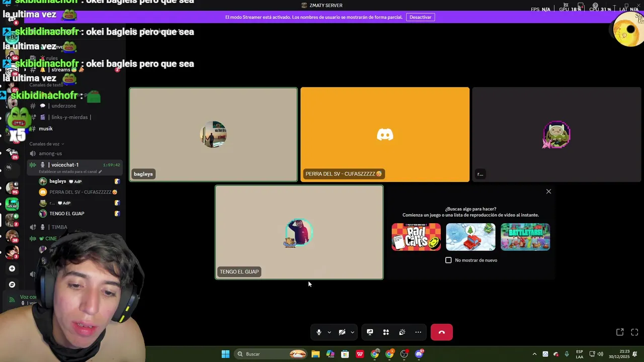Open Microsoft Store from taskbar
This screenshot has height=362, width=644.
[x=345, y=354]
